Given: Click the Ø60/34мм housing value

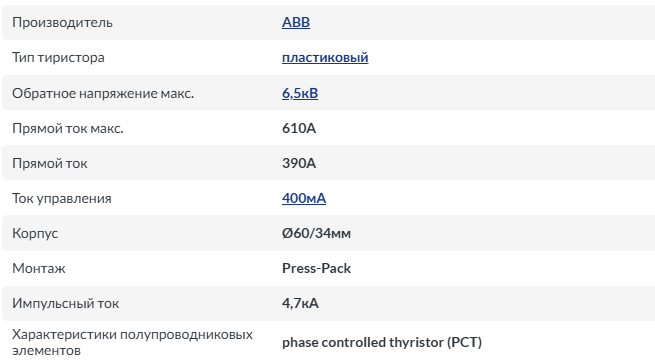Looking at the screenshot, I should point(316,233).
